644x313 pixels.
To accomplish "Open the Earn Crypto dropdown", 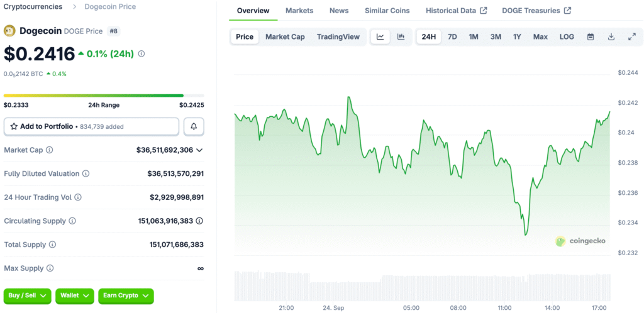I will click(x=126, y=296).
